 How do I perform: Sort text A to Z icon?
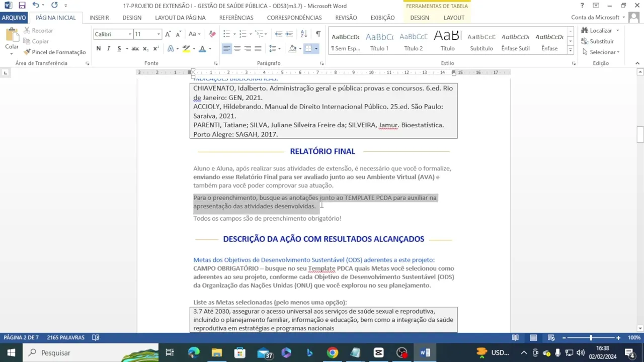click(304, 34)
